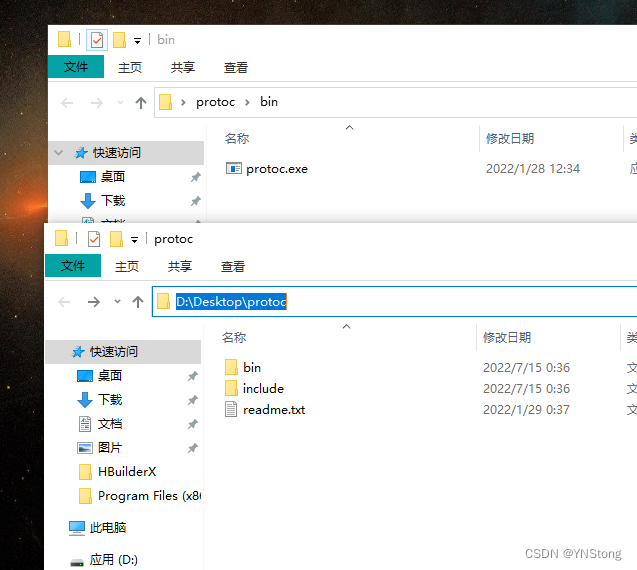Screen dimensions: 637x570
Task: Open quick access toolbar dropdown in protoc window
Action: [134, 240]
